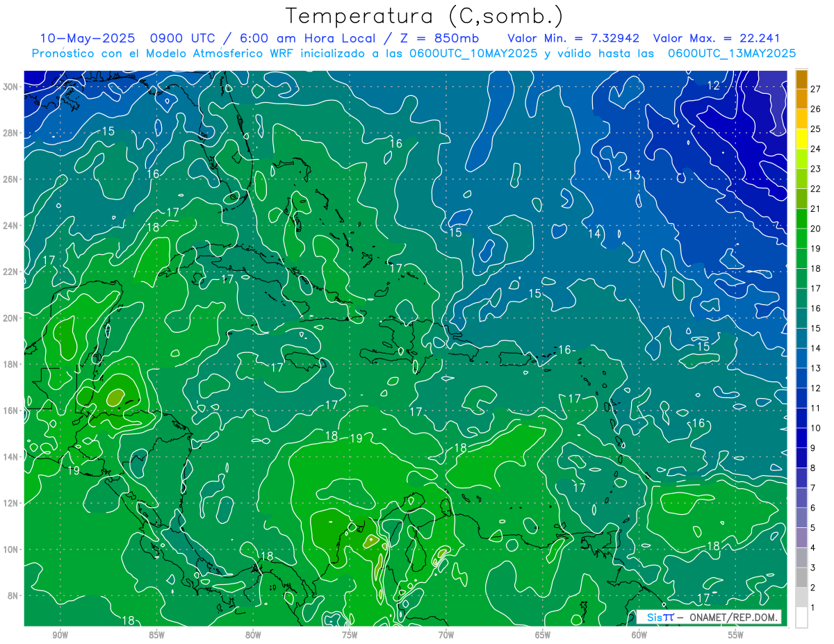
Task: Click the "28N" latitude axis label
Action: click(11, 133)
